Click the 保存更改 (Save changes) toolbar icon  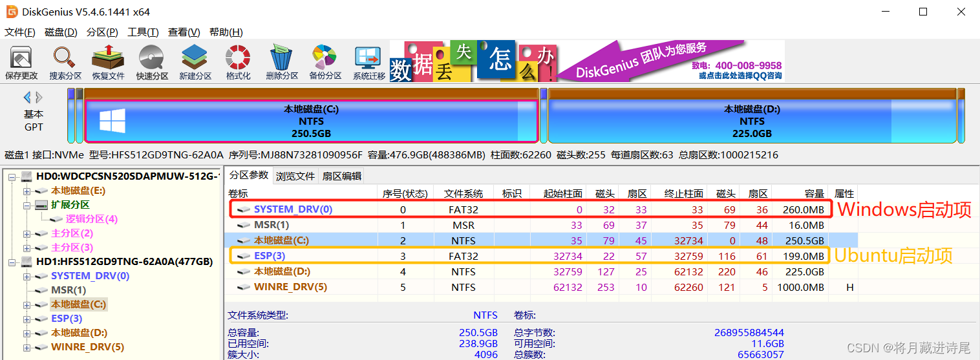(x=21, y=63)
